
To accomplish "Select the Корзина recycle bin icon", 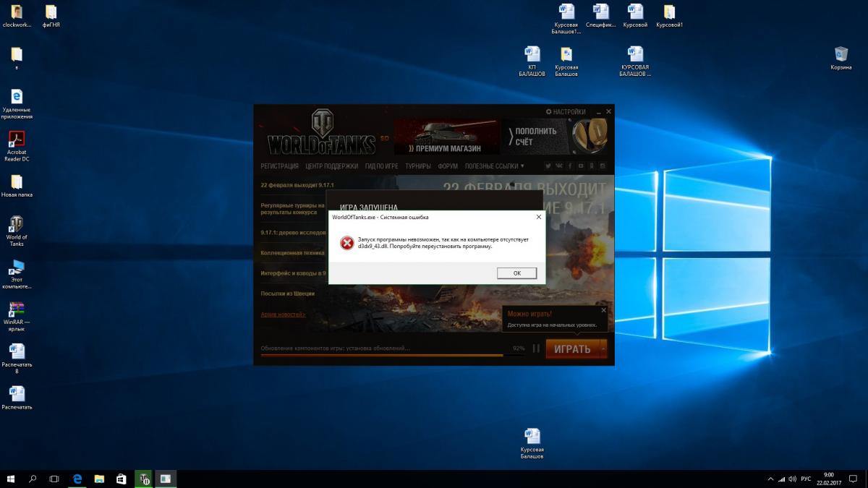I will tap(841, 59).
